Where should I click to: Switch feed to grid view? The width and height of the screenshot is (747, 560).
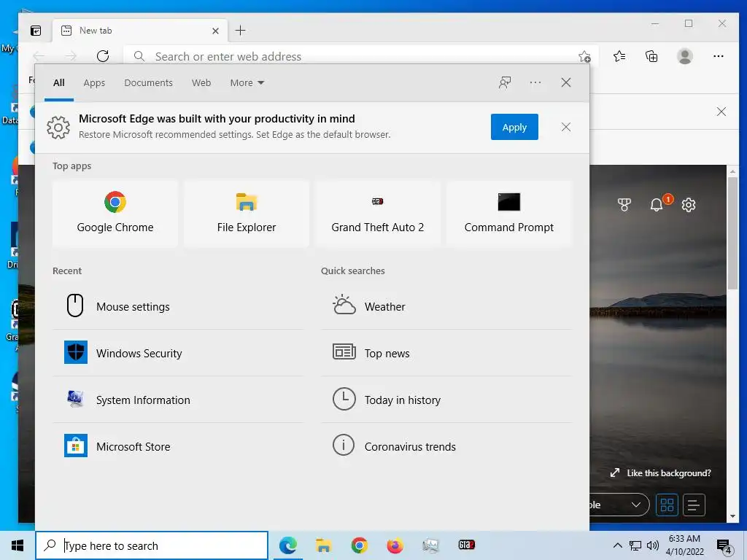tap(667, 505)
